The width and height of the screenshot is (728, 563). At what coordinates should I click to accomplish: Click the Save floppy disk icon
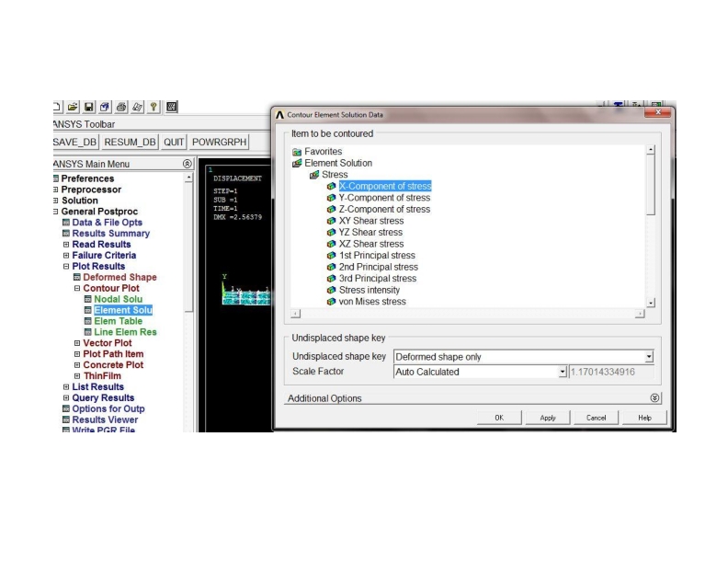pyautogui.click(x=90, y=107)
